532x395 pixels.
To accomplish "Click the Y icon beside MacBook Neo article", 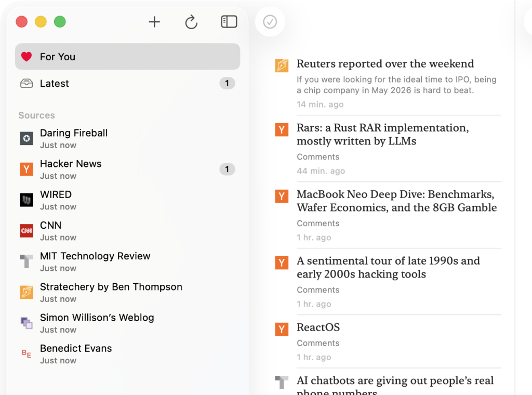I will pyautogui.click(x=282, y=196).
